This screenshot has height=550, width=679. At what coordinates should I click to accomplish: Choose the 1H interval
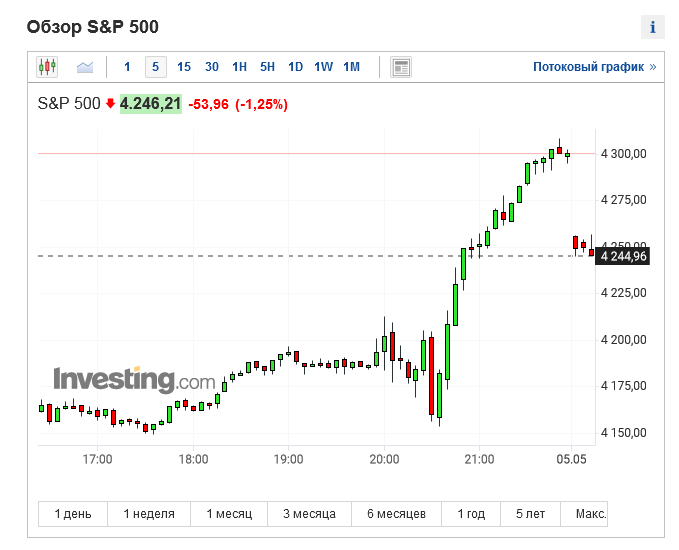(240, 67)
